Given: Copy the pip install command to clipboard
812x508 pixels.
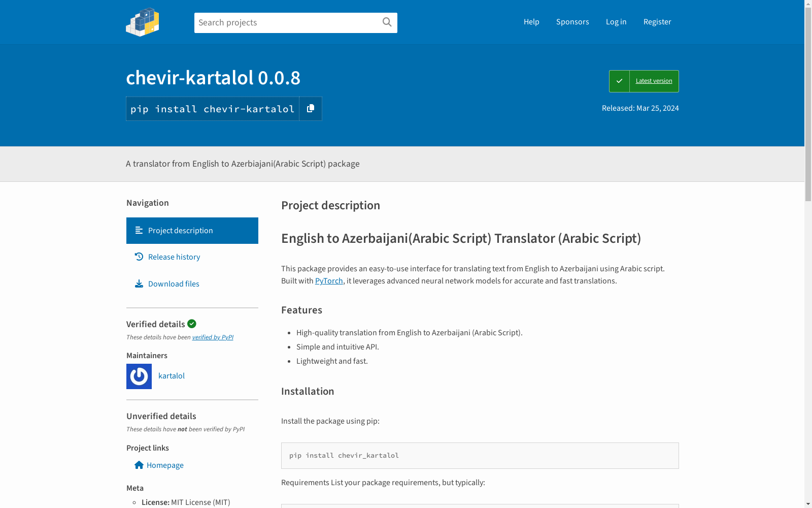Looking at the screenshot, I should (311, 109).
